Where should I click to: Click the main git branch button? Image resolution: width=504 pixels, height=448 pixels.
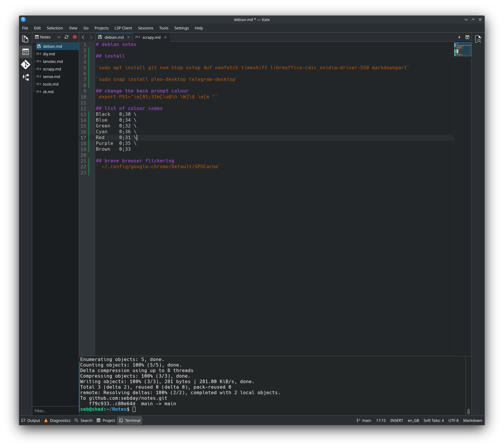[x=364, y=420]
